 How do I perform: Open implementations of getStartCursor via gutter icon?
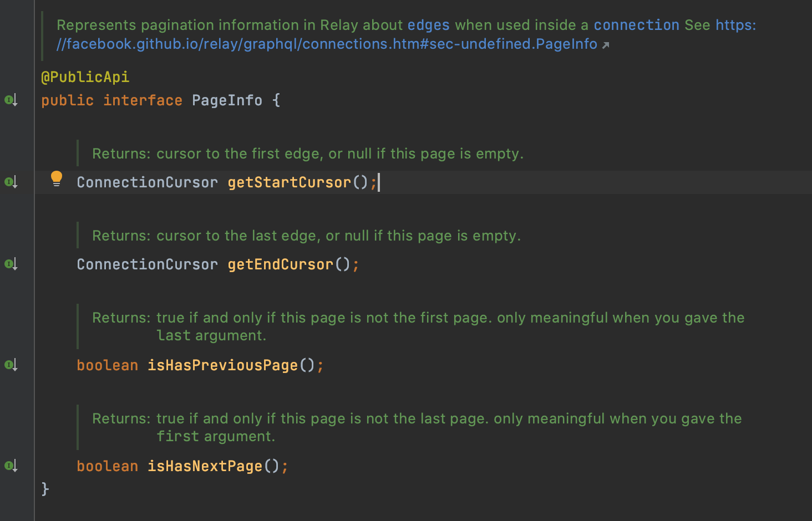[10, 182]
